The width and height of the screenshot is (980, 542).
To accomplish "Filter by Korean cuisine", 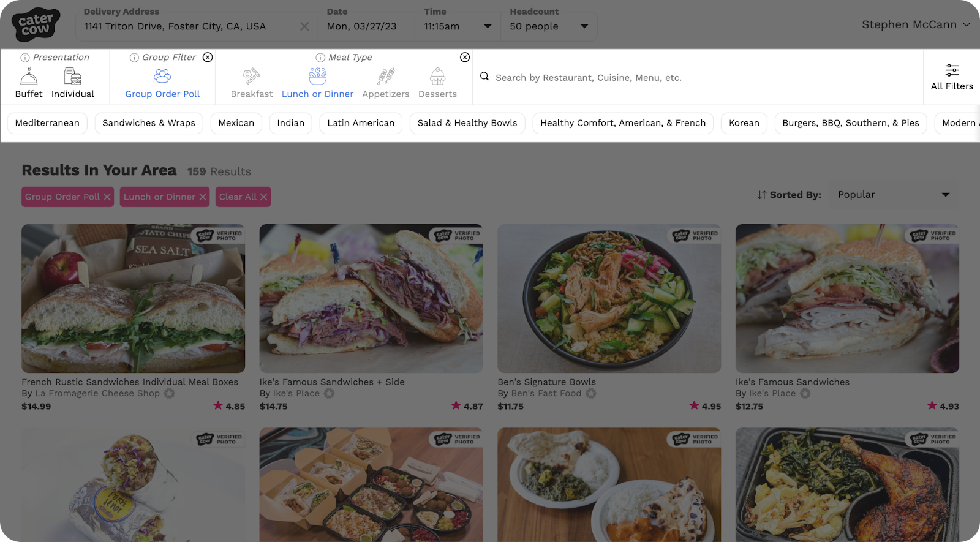I will coord(744,123).
